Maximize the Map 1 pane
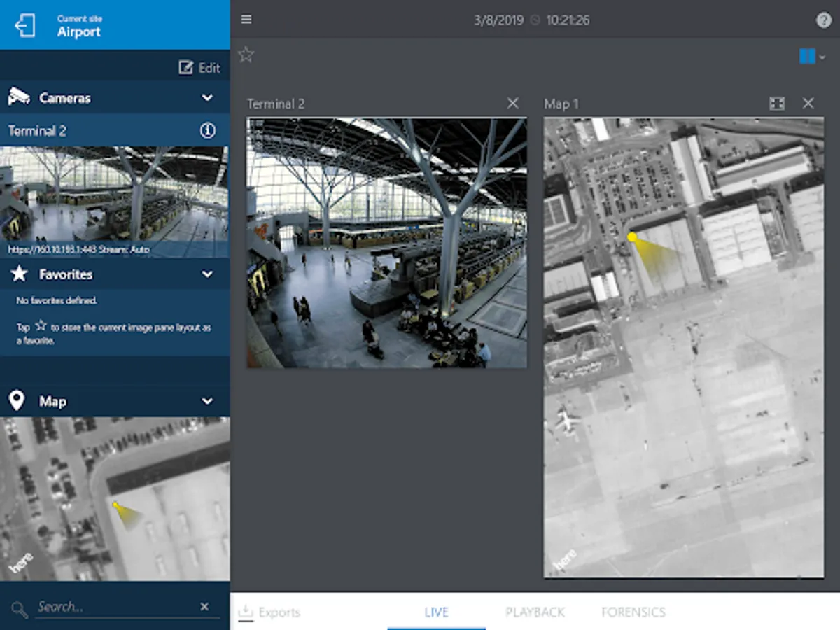Image resolution: width=840 pixels, height=630 pixels. coord(777,104)
